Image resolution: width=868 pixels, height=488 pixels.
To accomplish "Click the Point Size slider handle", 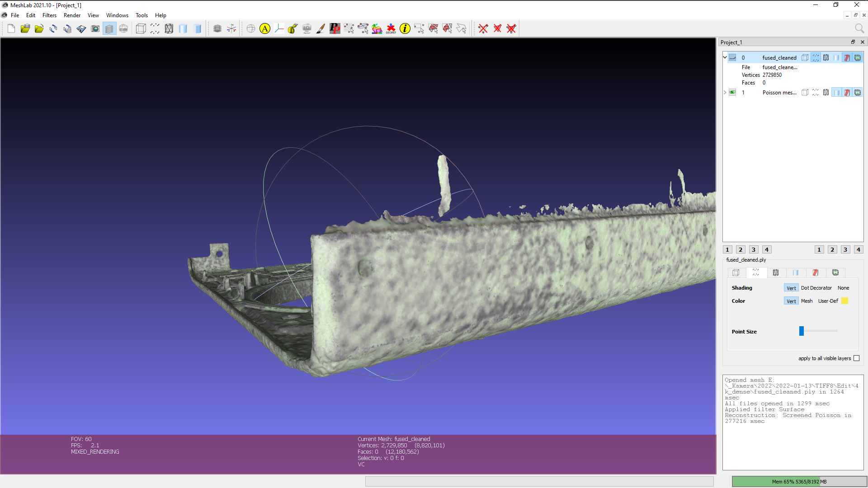I will pos(802,331).
